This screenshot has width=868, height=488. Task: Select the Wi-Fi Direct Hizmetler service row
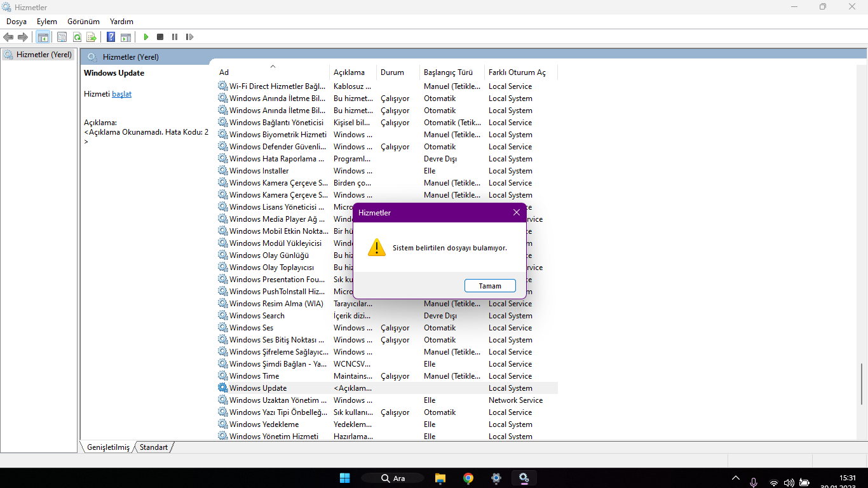[x=387, y=86]
